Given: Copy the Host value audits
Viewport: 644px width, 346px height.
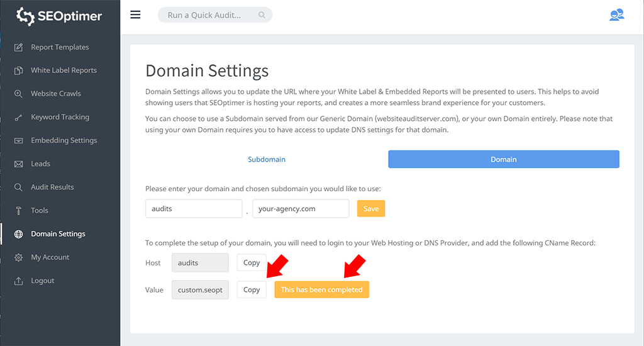Looking at the screenshot, I should [x=252, y=263].
